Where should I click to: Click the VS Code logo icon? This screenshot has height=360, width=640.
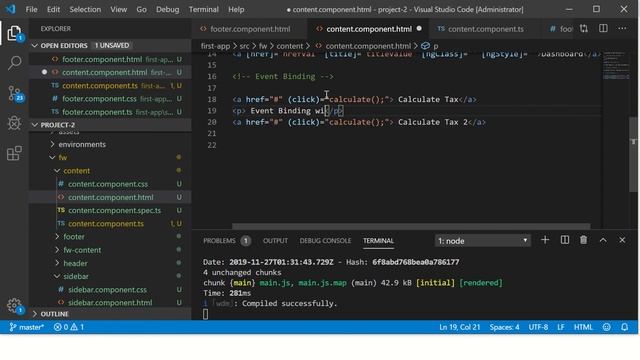pyautogui.click(x=11, y=9)
